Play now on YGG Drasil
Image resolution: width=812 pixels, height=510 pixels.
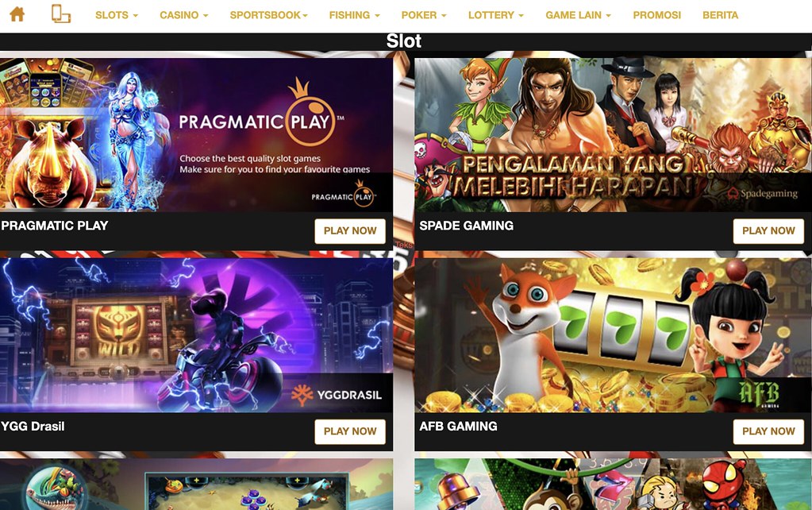tap(350, 431)
